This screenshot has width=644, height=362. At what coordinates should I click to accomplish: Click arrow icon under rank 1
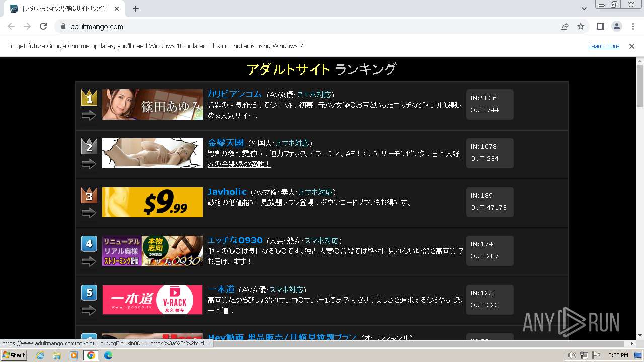(89, 116)
